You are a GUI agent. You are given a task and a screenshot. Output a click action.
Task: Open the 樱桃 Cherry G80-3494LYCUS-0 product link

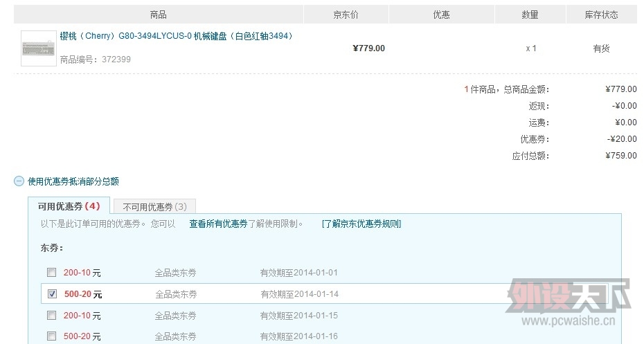tap(177, 36)
